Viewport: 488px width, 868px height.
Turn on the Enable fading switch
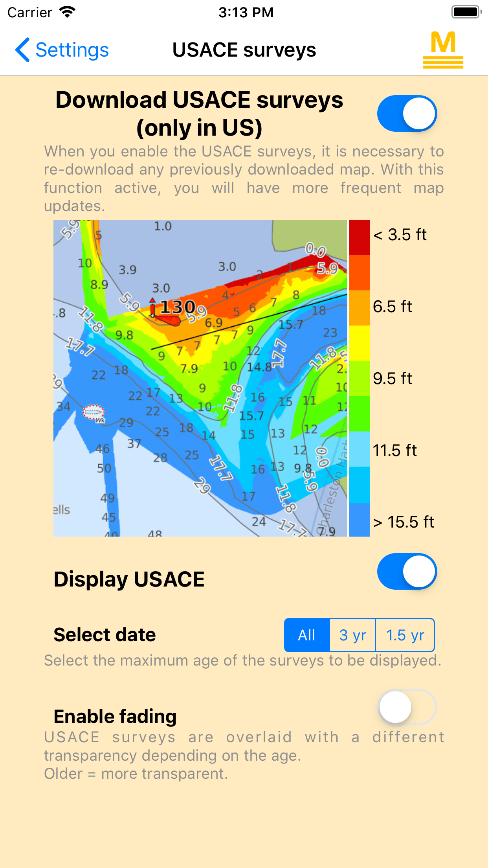tap(407, 707)
